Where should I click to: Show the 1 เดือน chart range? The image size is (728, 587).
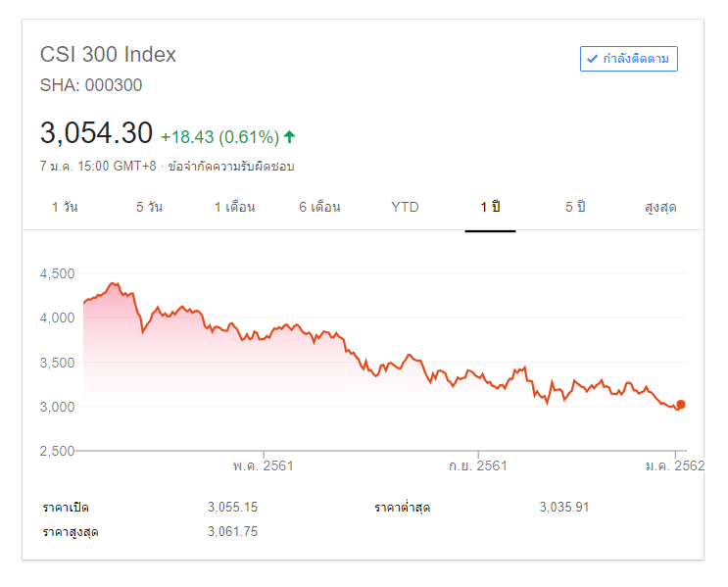click(235, 208)
